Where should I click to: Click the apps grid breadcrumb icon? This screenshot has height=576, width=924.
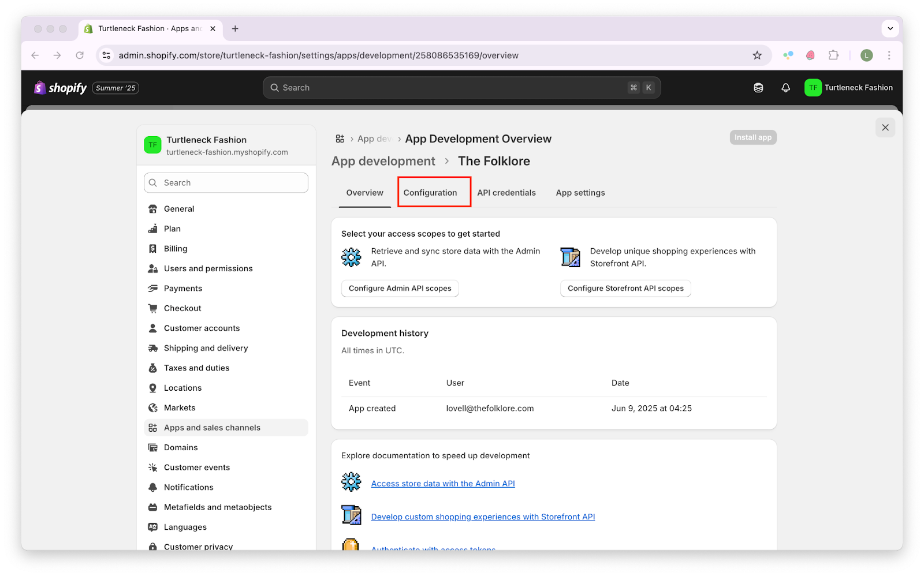[340, 139]
